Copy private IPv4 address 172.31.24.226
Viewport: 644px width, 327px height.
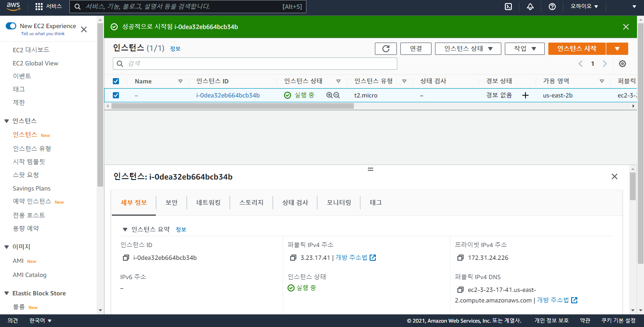click(461, 258)
